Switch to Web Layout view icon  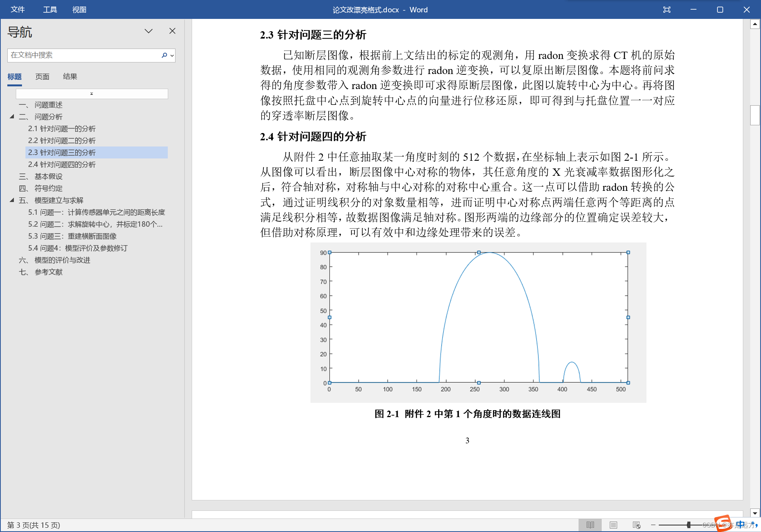pos(636,525)
